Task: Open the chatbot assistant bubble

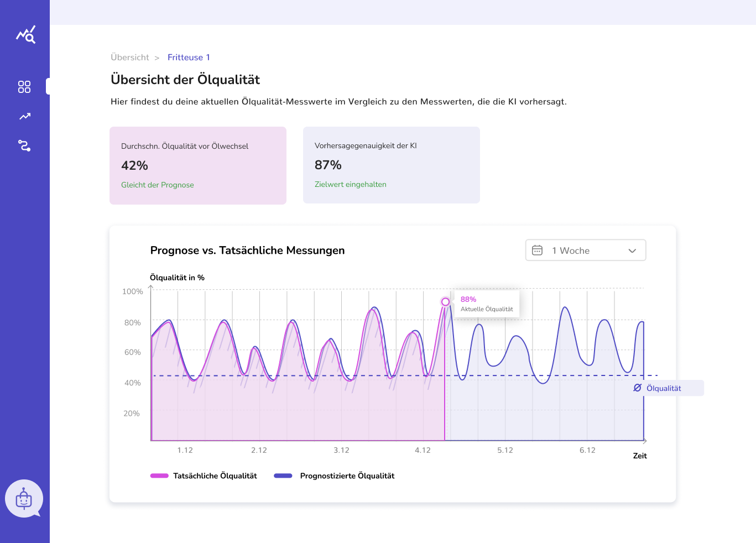Action: (x=24, y=499)
